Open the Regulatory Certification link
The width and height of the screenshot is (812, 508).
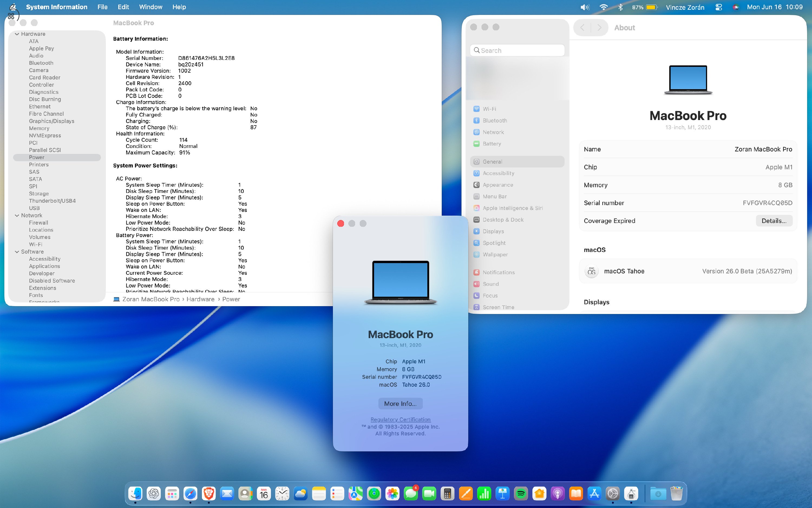coord(400,419)
